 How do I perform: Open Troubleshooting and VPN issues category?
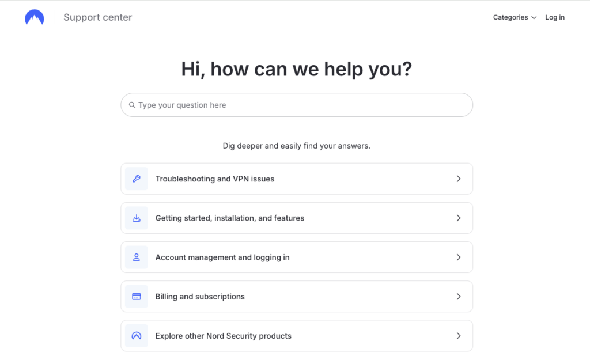pyautogui.click(x=215, y=179)
